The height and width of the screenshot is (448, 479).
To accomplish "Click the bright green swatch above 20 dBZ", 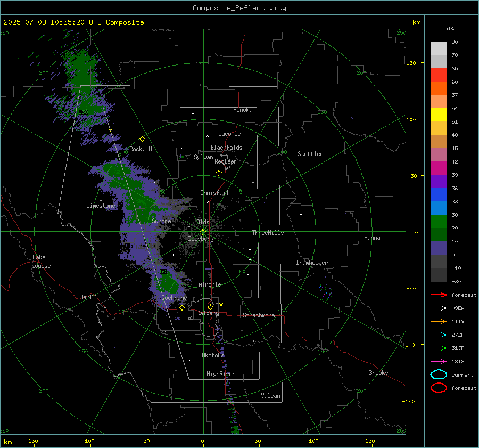I will pos(439,221).
